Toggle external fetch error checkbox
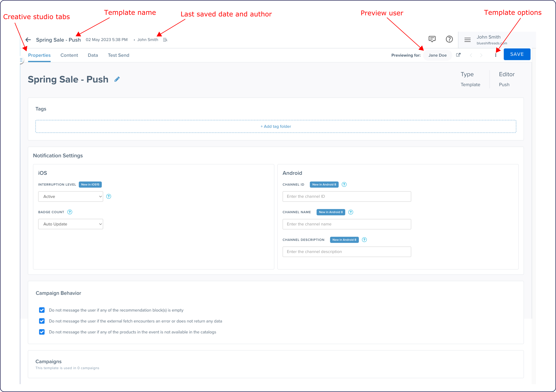The image size is (556, 392). (42, 321)
